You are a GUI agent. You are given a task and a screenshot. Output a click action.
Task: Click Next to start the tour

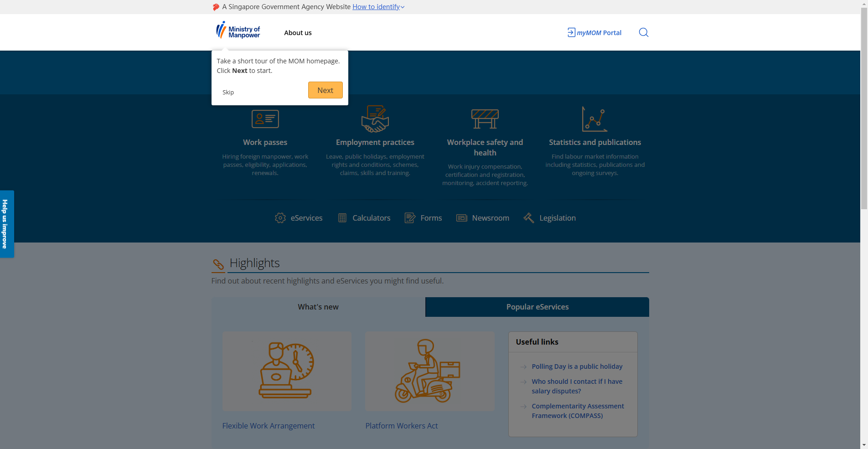coord(325,90)
